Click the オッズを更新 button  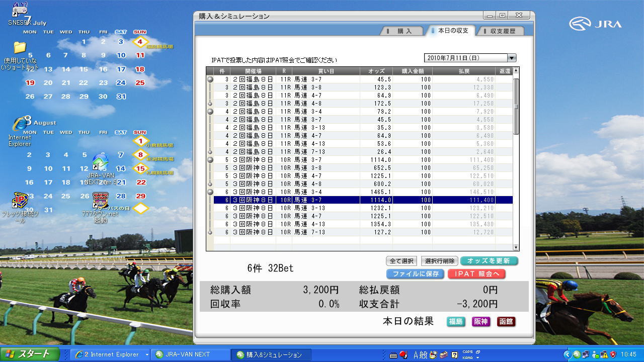(489, 261)
